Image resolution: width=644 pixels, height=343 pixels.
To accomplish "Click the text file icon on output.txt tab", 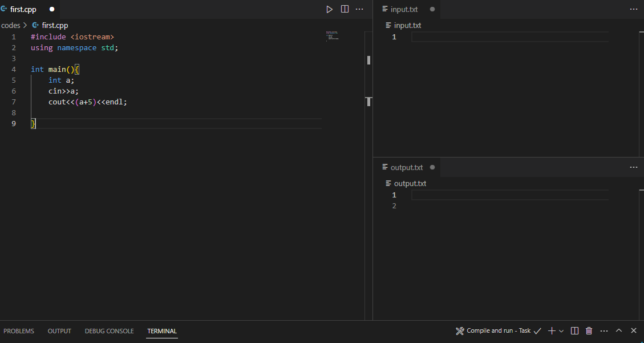I will tap(385, 167).
